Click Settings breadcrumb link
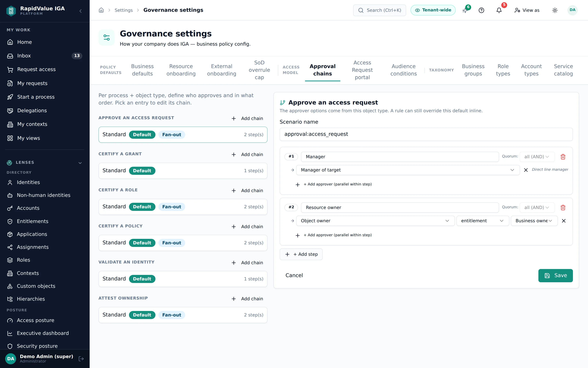Screen dimensions: 588x368 coord(123,10)
